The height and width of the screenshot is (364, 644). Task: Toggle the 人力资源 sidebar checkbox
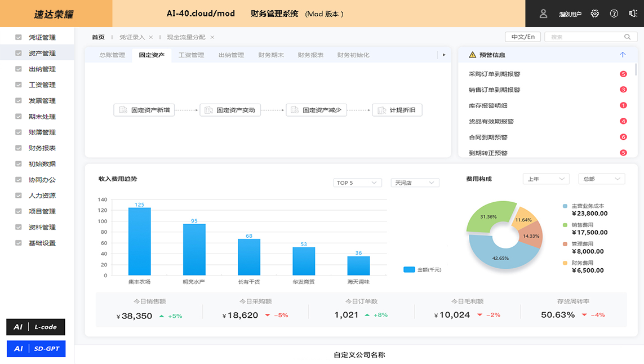[19, 196]
